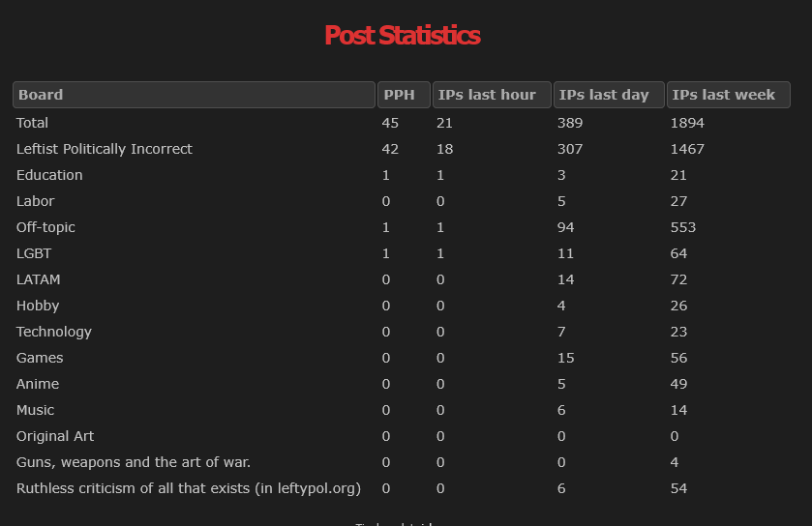Screen dimensions: 812x526
Task: Click Guns, weapons and the art of war
Action: point(134,462)
